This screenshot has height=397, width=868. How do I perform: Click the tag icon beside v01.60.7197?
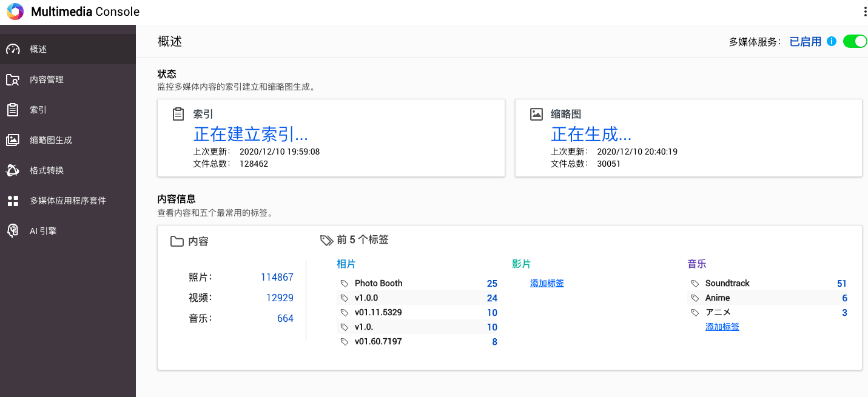(x=345, y=342)
